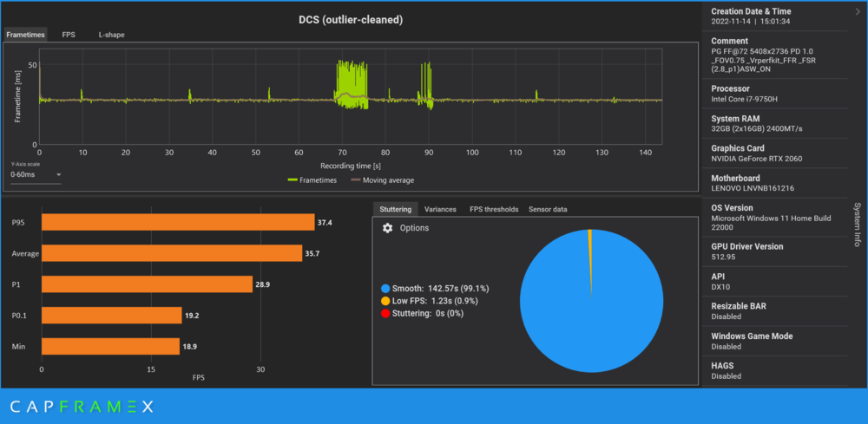The image size is (868, 424).
Task: Open the Sensor data tab
Action: (548, 209)
